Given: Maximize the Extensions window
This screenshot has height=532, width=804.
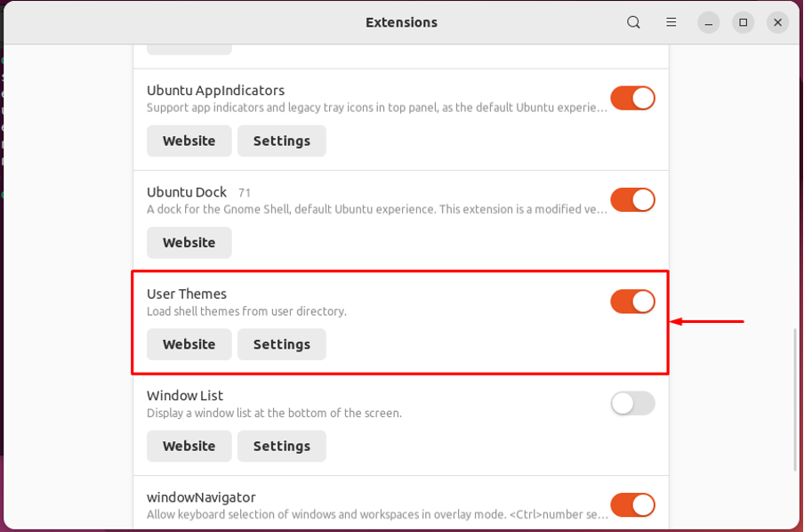Looking at the screenshot, I should [743, 22].
